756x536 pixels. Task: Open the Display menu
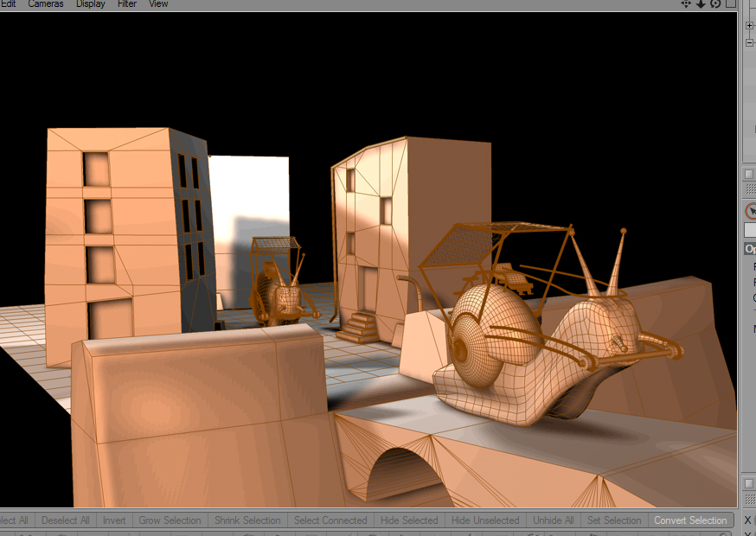click(x=91, y=3)
